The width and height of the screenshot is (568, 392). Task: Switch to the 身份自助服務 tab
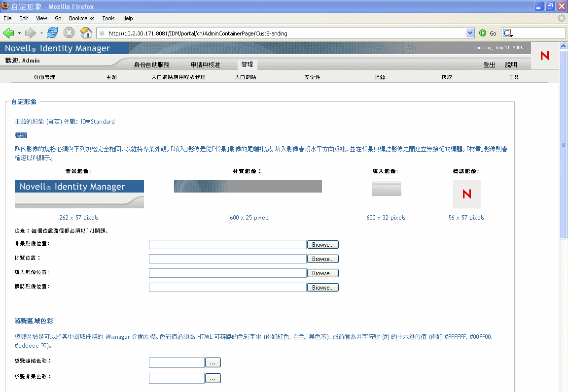pos(151,65)
